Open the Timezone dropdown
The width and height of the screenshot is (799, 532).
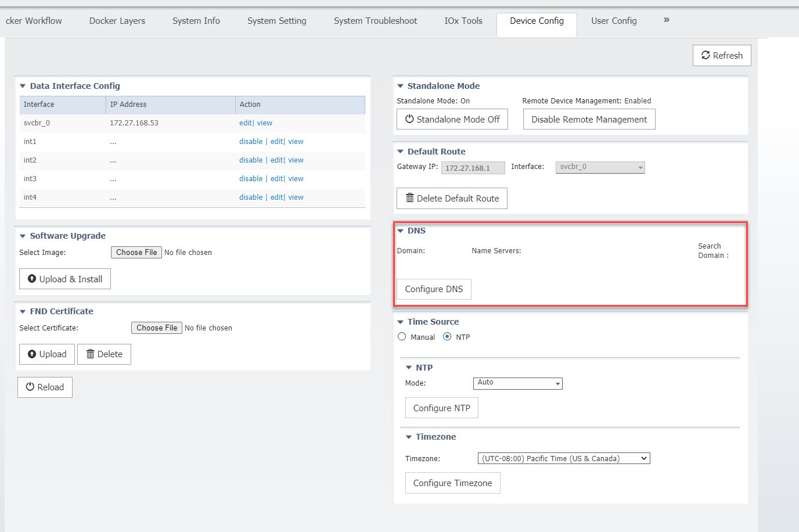click(564, 458)
